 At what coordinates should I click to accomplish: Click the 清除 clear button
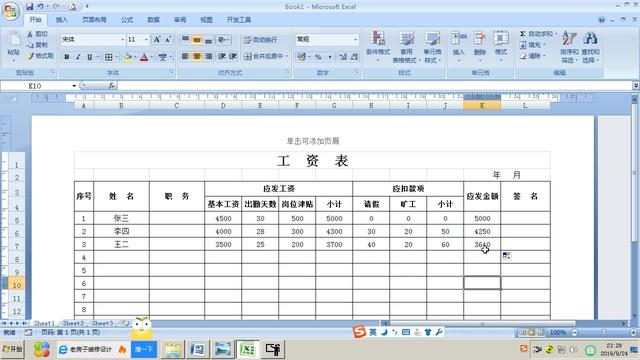[x=533, y=56]
